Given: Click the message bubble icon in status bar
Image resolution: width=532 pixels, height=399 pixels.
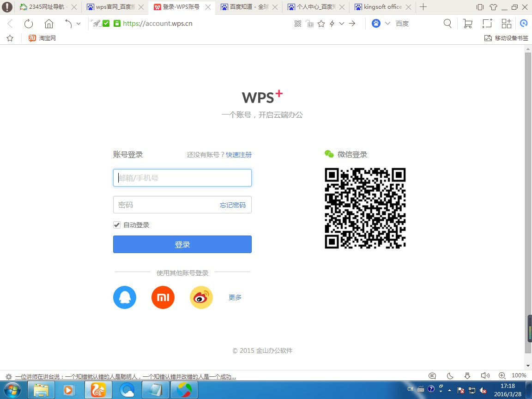Looking at the screenshot, I should point(433,375).
